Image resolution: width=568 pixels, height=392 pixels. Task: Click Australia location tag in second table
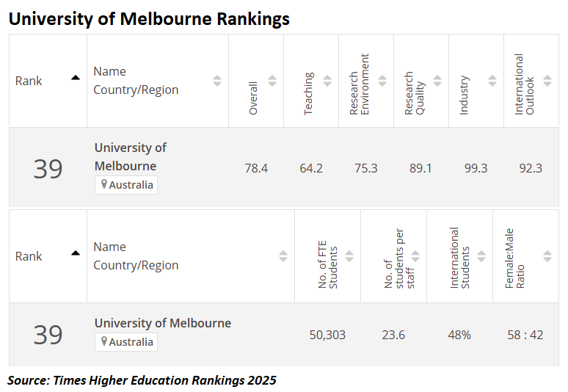[126, 342]
